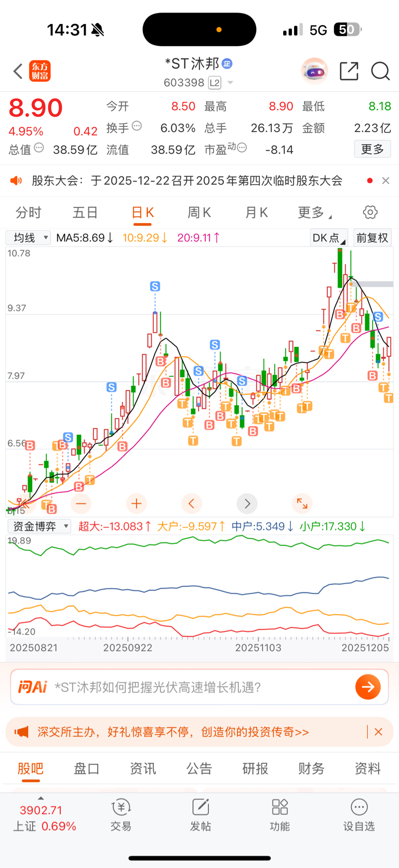Switch to 周K chart tab
399x868 pixels.
coord(199,213)
